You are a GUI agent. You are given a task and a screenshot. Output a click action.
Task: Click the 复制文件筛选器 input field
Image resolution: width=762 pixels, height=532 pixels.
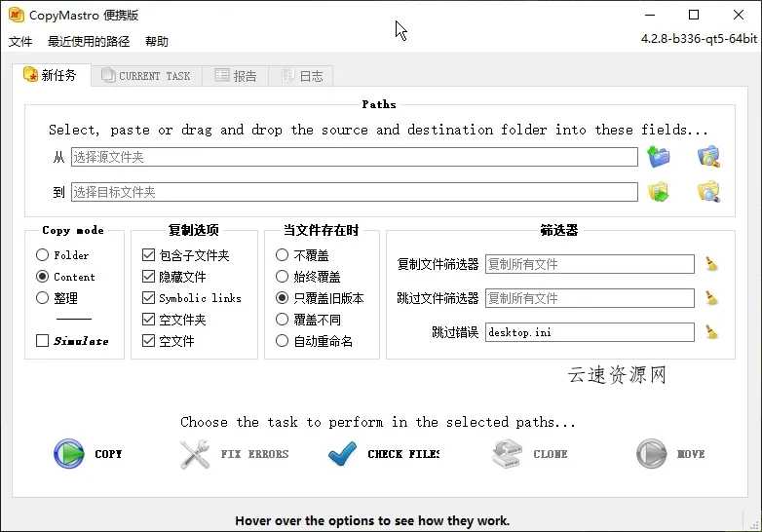coord(590,264)
